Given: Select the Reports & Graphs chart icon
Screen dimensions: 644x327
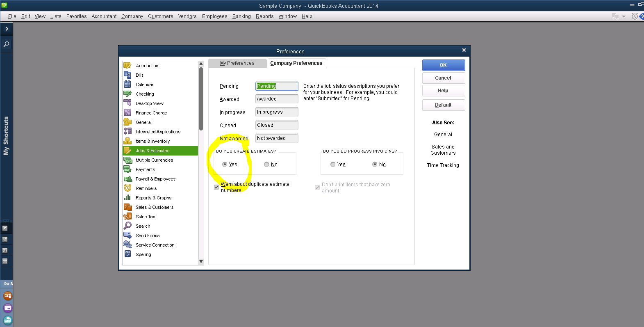Looking at the screenshot, I should [127, 198].
